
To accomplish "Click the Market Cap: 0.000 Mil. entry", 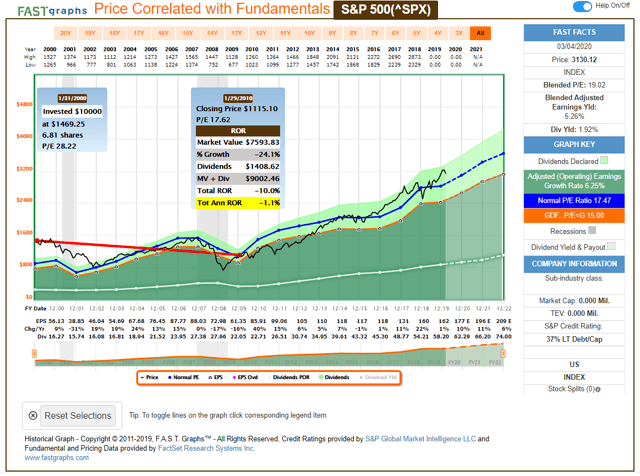I will [x=574, y=301].
